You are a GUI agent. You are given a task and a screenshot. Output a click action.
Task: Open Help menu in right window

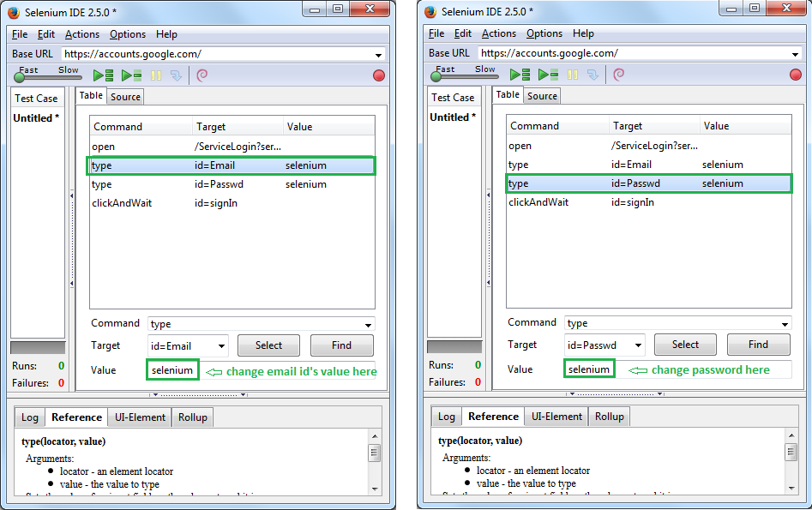[583, 33]
